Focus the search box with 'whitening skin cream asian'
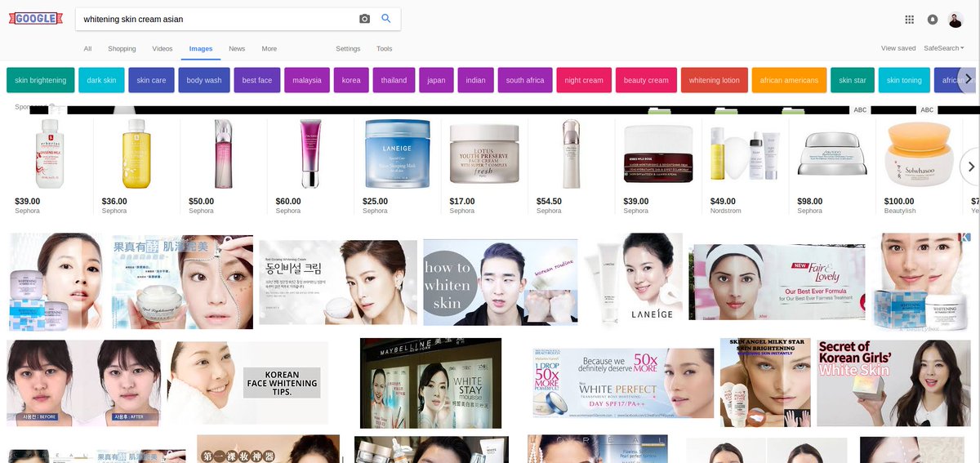Image resolution: width=980 pixels, height=463 pixels. pyautogui.click(x=216, y=19)
